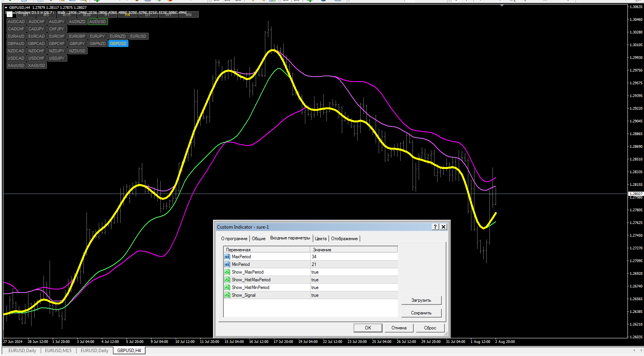This screenshot has width=644, height=356.
Task: Expand the triangle next to GBPUSD,H4 title
Action: tap(6, 7)
